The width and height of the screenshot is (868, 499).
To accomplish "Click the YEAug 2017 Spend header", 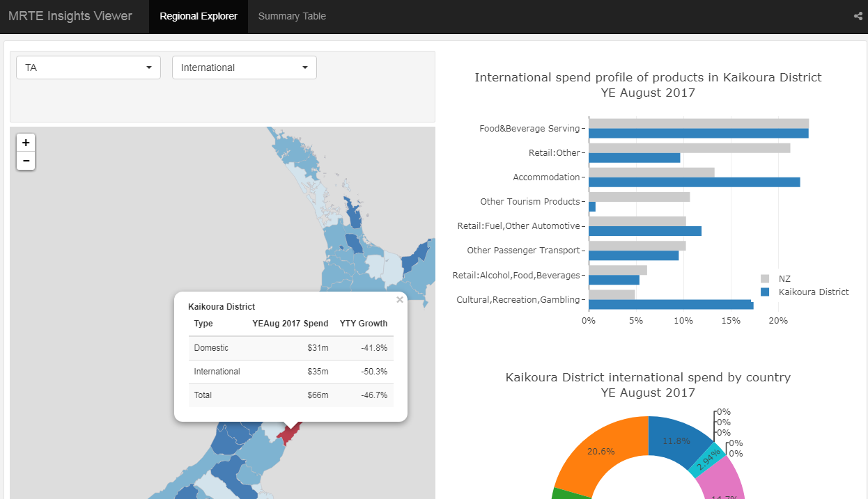I will pos(290,324).
